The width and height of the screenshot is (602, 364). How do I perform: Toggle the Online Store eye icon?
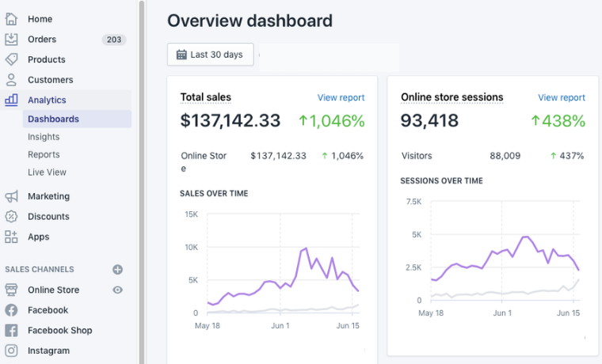(x=118, y=290)
